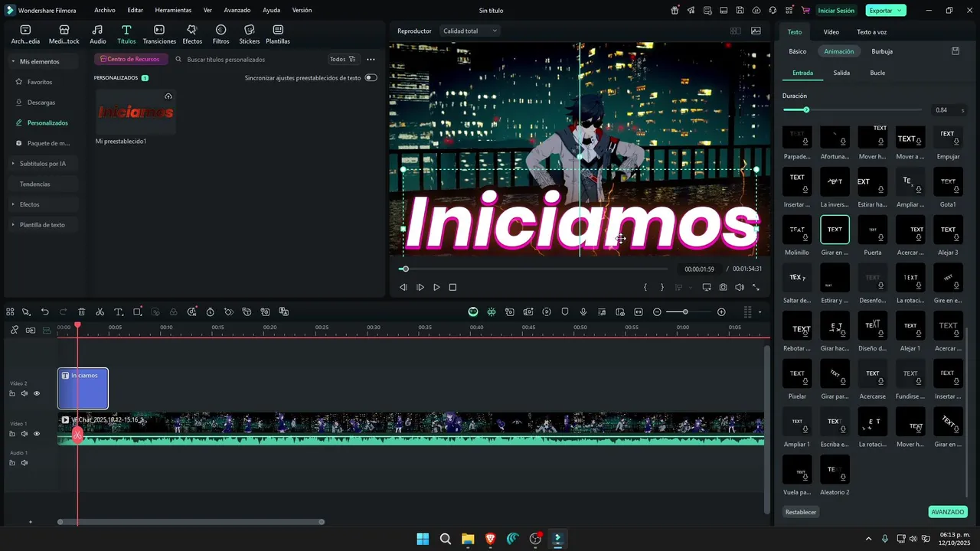Screen dimensions: 980x551
Task: Zoom in timeline with plus icon
Action: click(721, 312)
